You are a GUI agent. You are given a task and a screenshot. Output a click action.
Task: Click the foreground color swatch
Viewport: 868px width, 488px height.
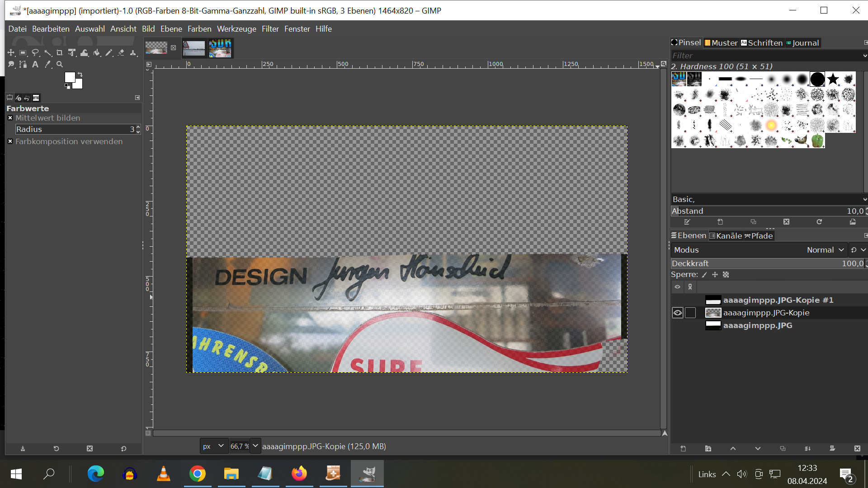[x=70, y=77]
